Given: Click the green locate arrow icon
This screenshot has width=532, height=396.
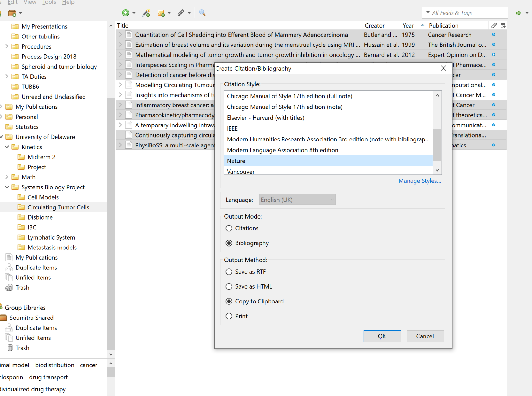Looking at the screenshot, I should 518,13.
